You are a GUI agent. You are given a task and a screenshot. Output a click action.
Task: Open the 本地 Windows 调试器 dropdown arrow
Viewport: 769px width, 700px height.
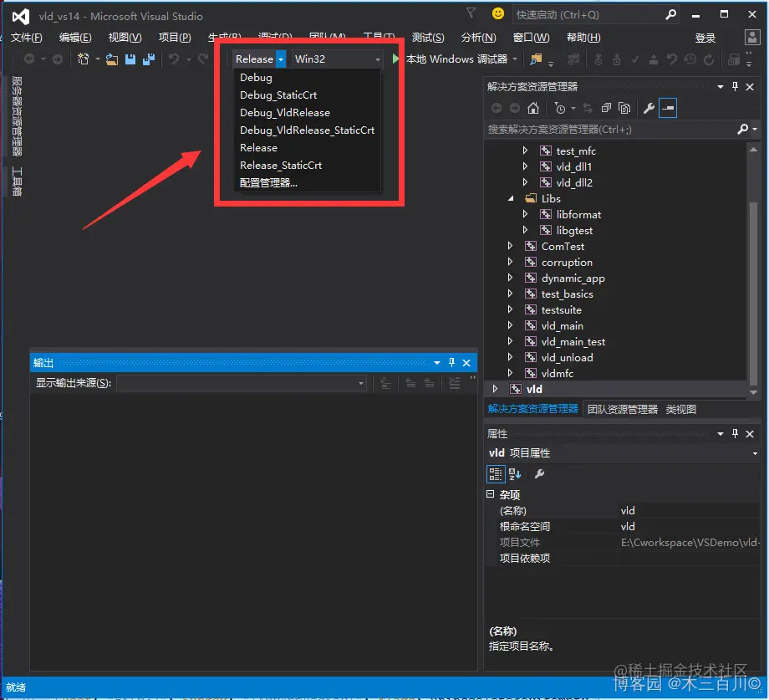tap(515, 59)
